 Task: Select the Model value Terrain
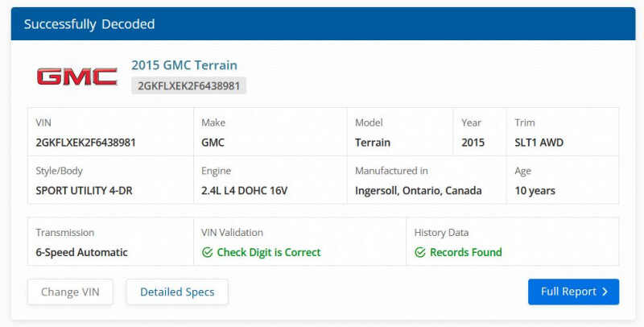click(x=373, y=143)
